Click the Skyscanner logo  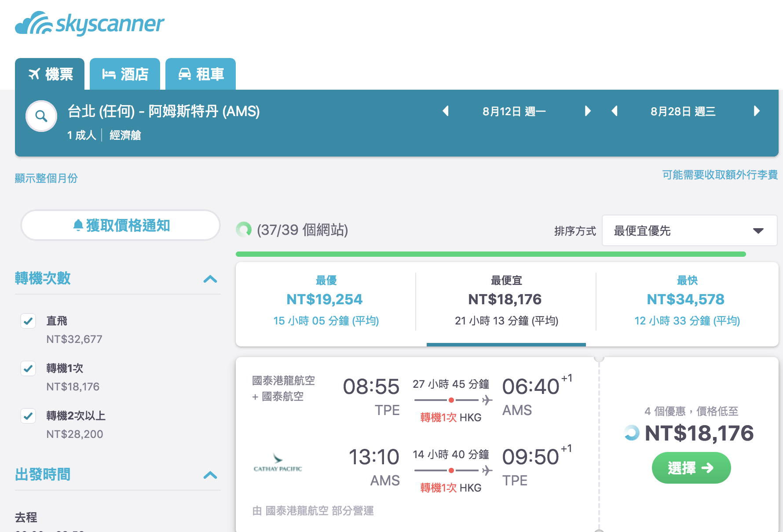[90, 24]
